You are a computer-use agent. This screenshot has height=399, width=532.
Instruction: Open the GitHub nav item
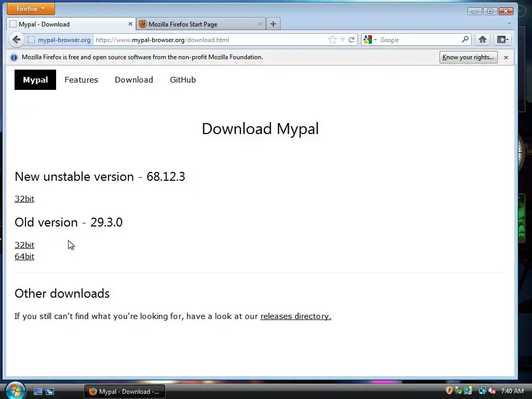coord(183,79)
